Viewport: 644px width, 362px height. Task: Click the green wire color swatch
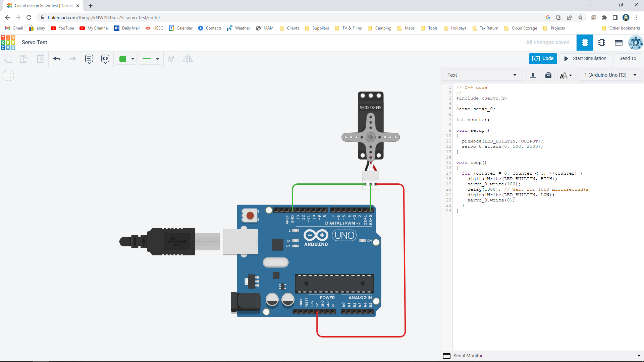[123, 59]
